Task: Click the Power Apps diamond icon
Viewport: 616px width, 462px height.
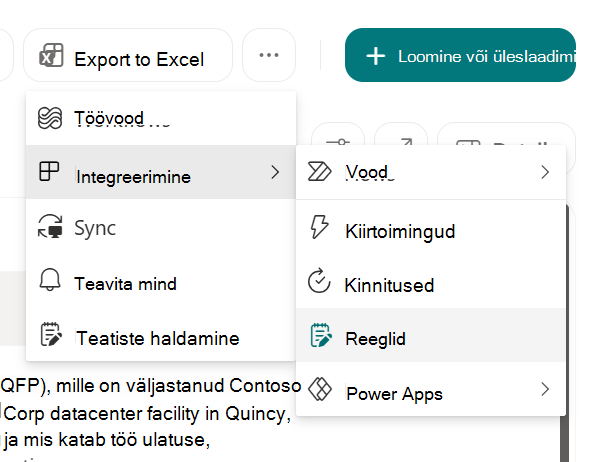Action: click(320, 389)
